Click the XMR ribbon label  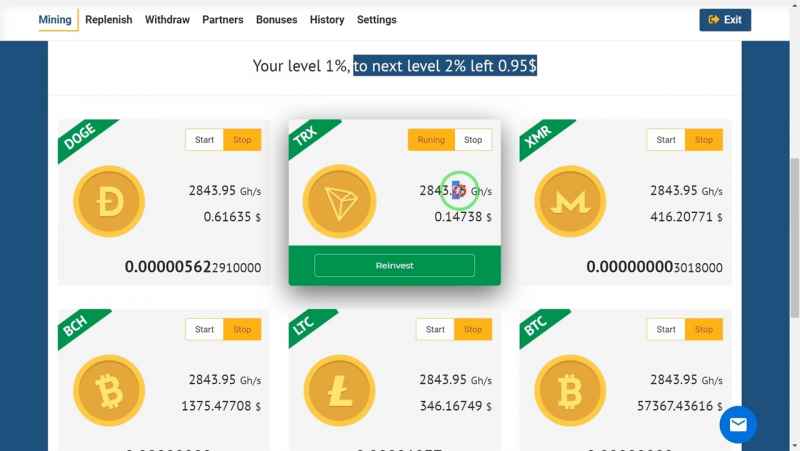539,136
